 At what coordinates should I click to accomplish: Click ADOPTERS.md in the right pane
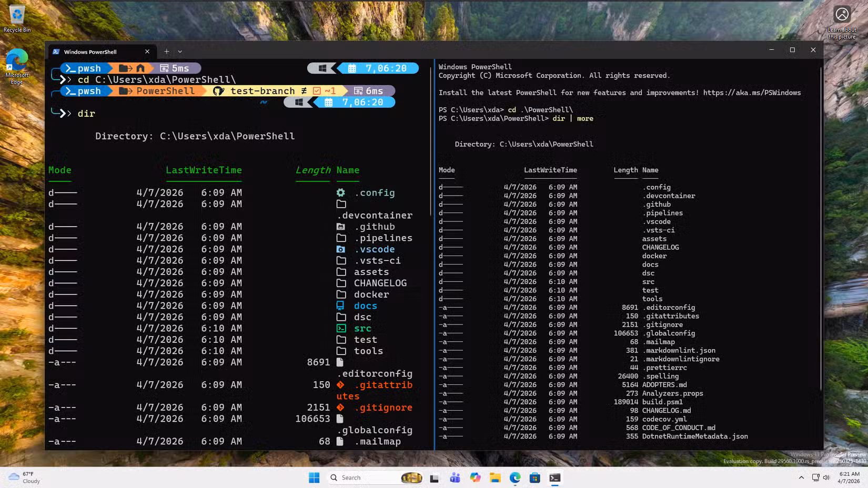[x=664, y=384]
